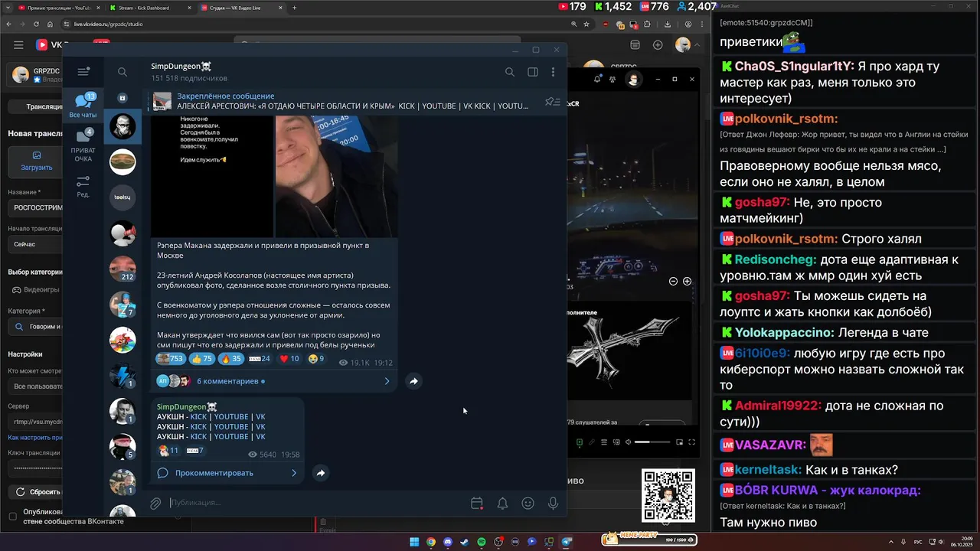Record a voice message with microphone
Viewport: 980px width, 551px height.
pos(553,503)
